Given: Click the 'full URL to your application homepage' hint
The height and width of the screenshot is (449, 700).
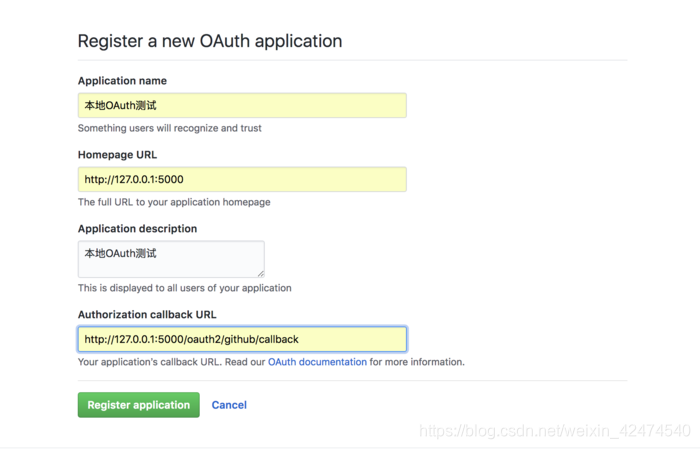Looking at the screenshot, I should [x=174, y=202].
